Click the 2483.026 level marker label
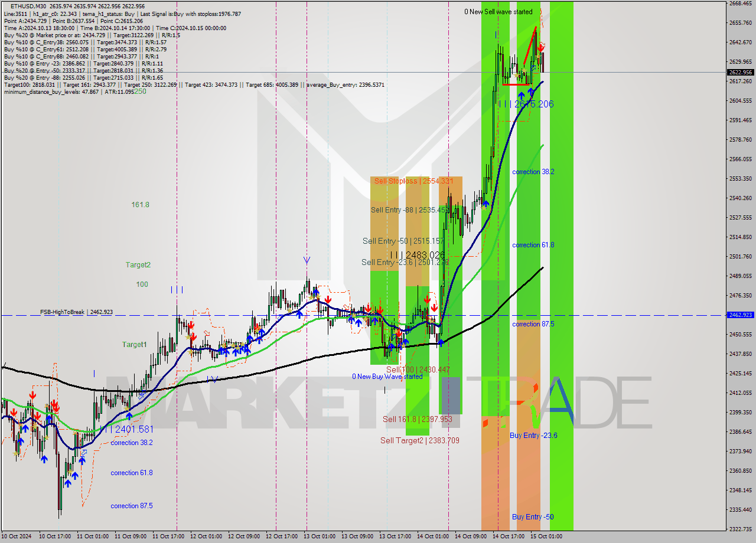 click(417, 255)
